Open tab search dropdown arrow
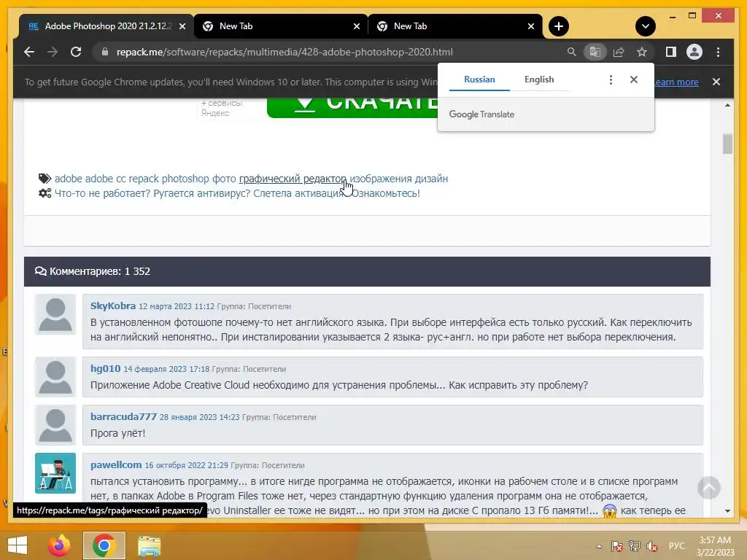Screen dimensions: 747x560 pos(646,26)
